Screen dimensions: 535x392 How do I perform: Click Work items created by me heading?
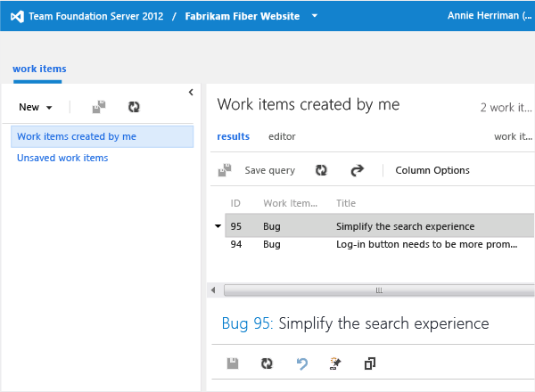pos(309,104)
